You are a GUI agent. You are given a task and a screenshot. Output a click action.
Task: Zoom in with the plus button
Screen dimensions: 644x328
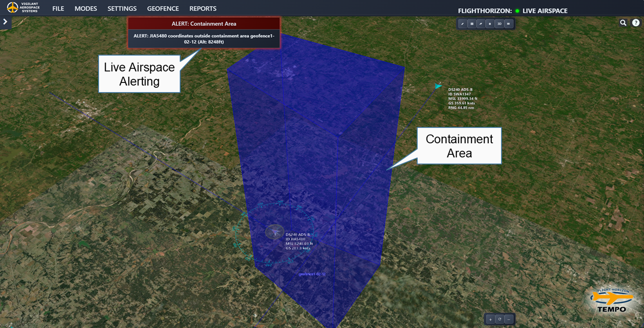490,319
